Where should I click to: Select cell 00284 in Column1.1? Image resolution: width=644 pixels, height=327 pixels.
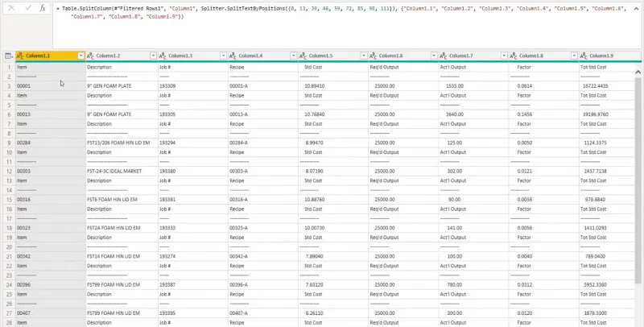click(x=51, y=143)
